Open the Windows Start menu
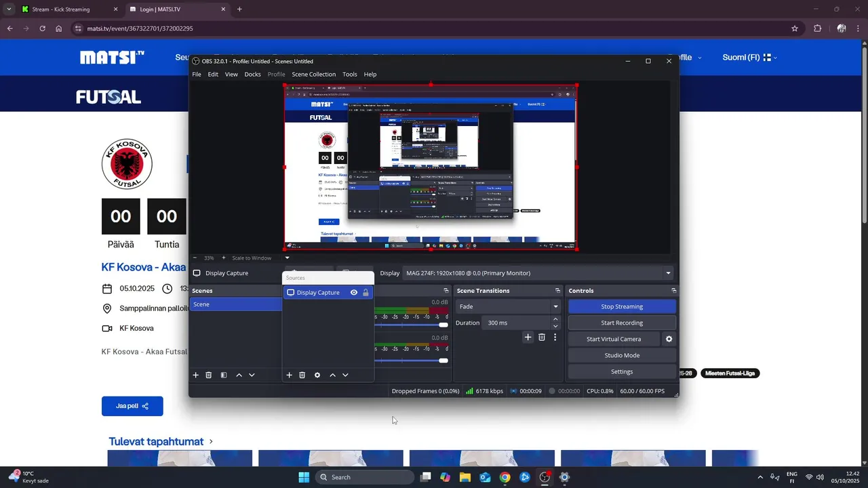868x488 pixels. point(304,477)
